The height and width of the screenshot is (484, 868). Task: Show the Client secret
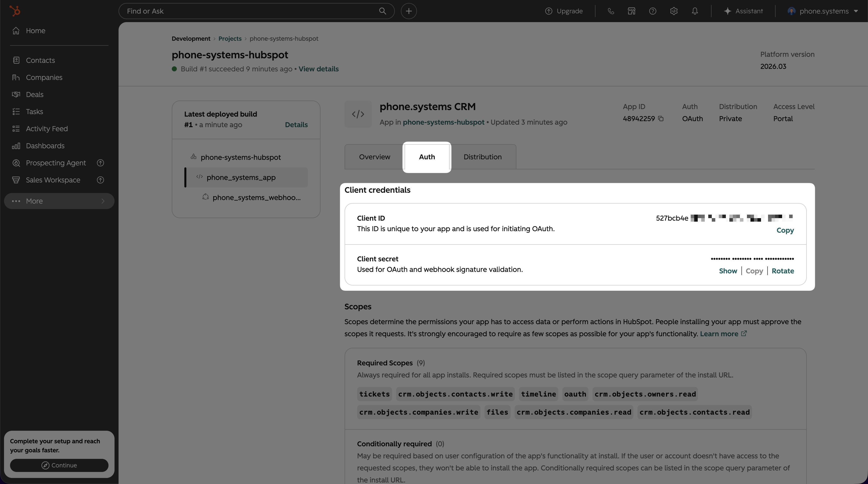pyautogui.click(x=728, y=271)
